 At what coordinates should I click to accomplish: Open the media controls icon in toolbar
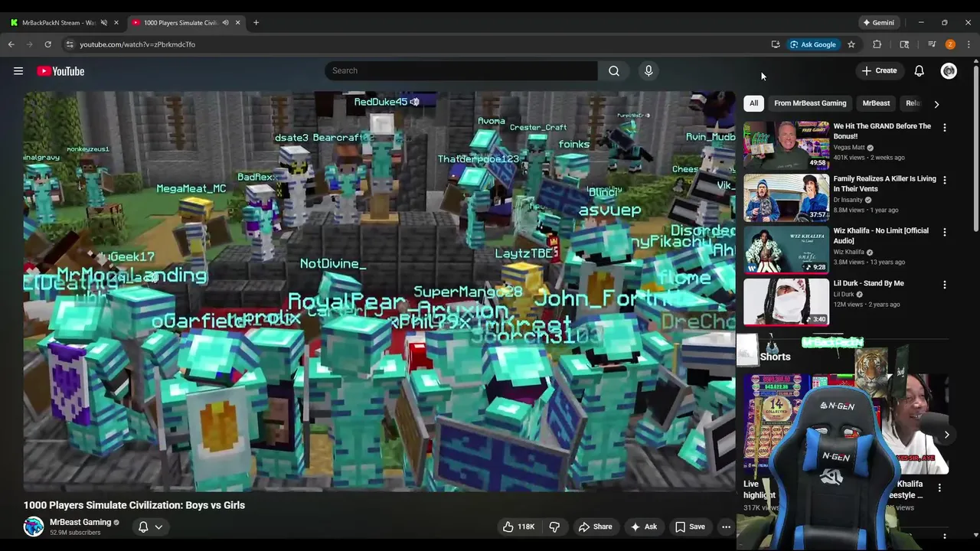(x=932, y=44)
